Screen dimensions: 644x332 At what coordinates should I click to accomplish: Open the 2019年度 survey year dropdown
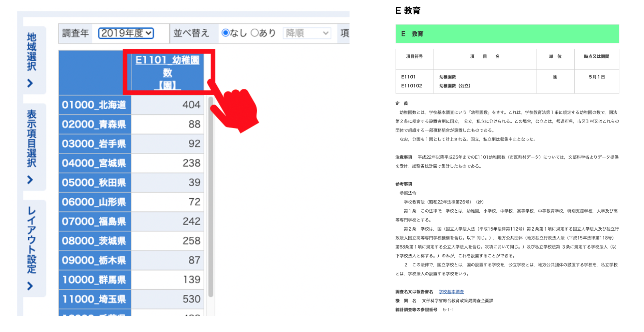click(126, 33)
